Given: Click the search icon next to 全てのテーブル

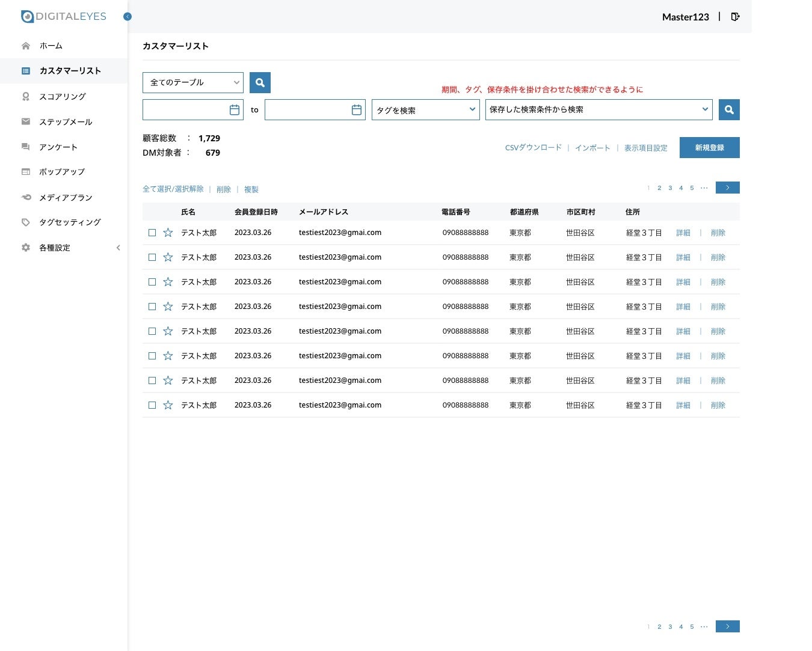Looking at the screenshot, I should (x=260, y=82).
